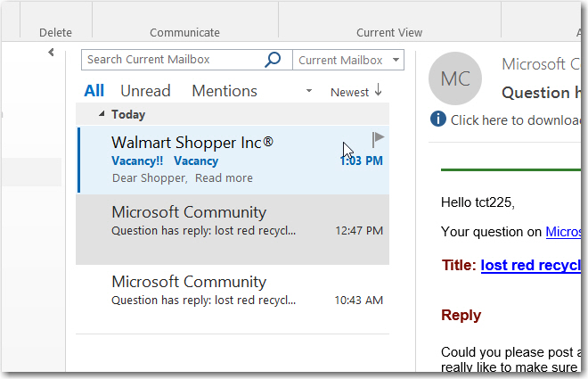Select Microsoft Community email from 12:47 PM
The image size is (588, 379).
click(x=233, y=229)
